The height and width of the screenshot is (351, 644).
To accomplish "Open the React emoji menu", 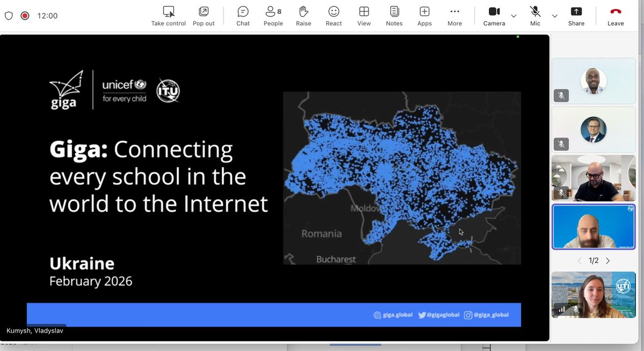I will 334,16.
